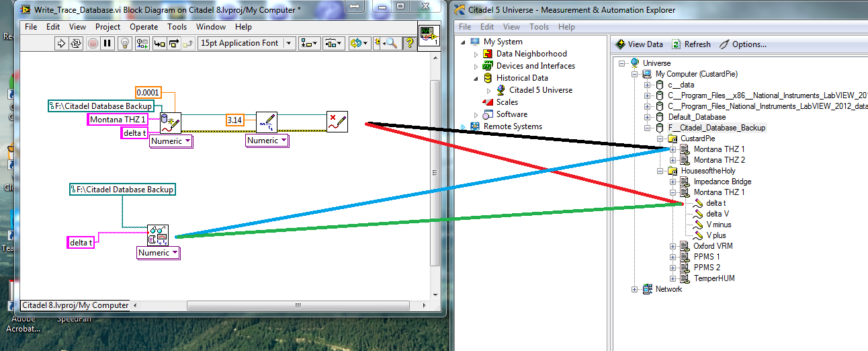Open the Align Objects dropdown
The image size is (868, 351).
(310, 43)
